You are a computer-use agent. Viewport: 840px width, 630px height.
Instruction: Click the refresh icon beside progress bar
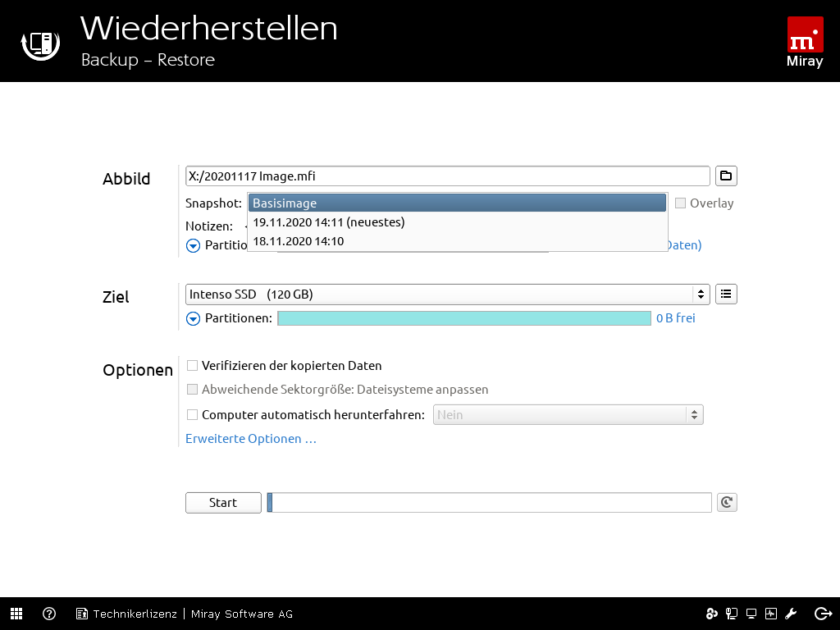click(x=726, y=503)
